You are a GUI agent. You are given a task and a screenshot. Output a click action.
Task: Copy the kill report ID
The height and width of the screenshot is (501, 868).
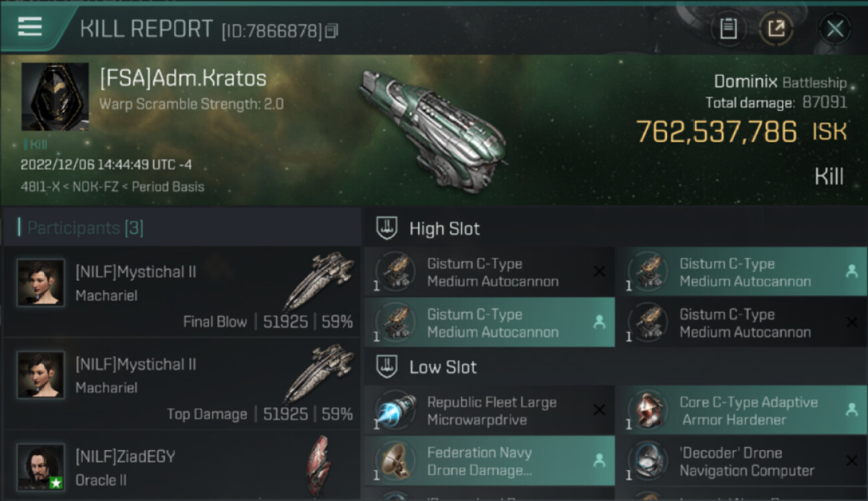[332, 31]
